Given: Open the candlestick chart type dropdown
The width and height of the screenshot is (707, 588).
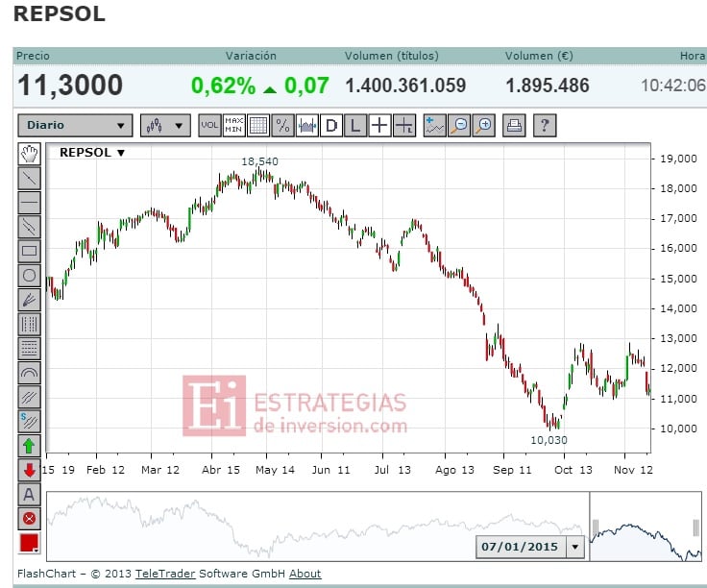Looking at the screenshot, I should [x=165, y=125].
